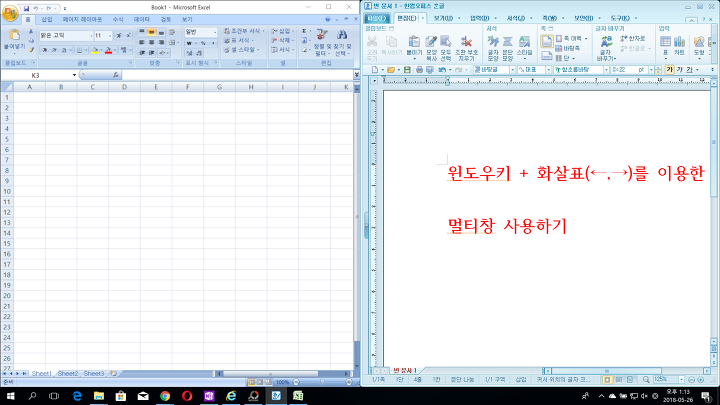Viewport: 720px width, 405px height.
Task: Click the Excel Delete cells button
Action: coord(282,40)
